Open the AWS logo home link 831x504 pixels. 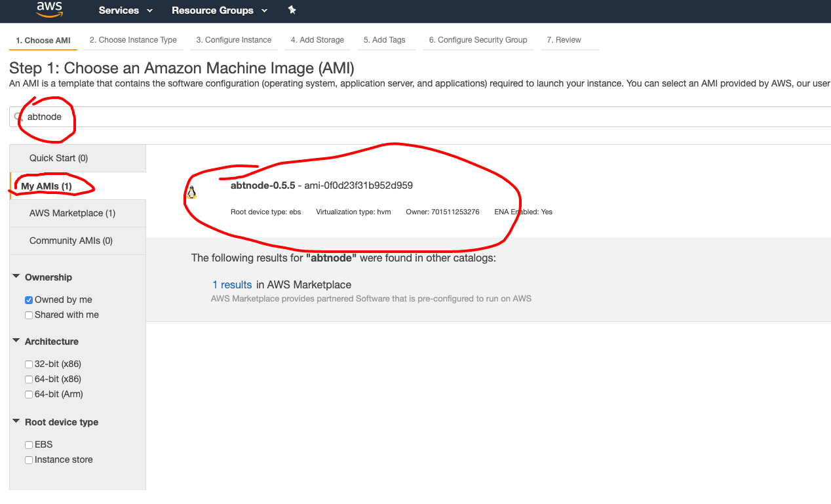[49, 9]
